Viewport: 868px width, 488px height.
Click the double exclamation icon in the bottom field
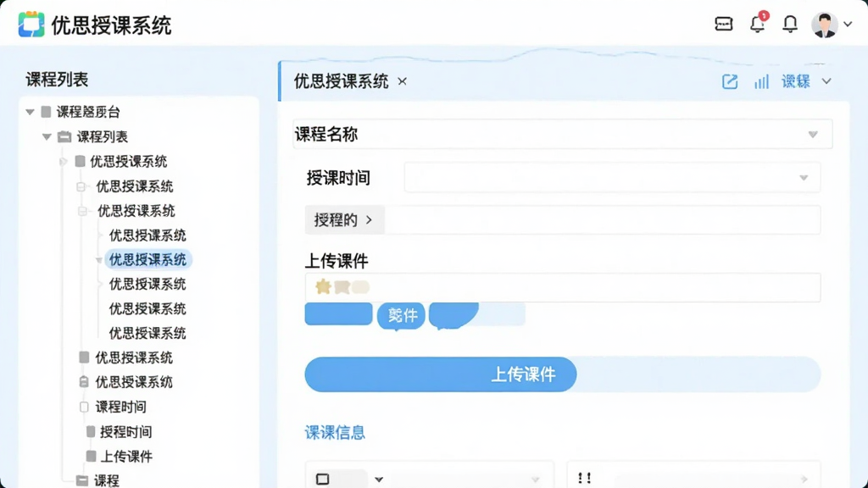(584, 478)
